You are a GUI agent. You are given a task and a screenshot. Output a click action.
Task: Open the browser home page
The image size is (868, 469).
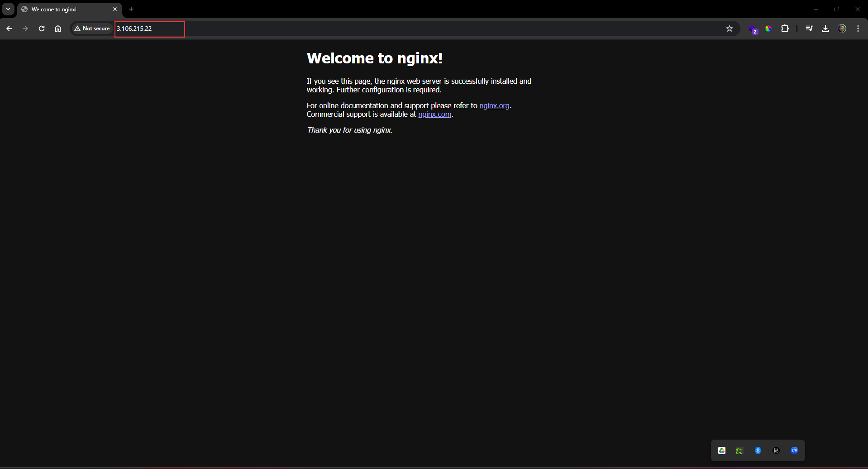pos(58,29)
